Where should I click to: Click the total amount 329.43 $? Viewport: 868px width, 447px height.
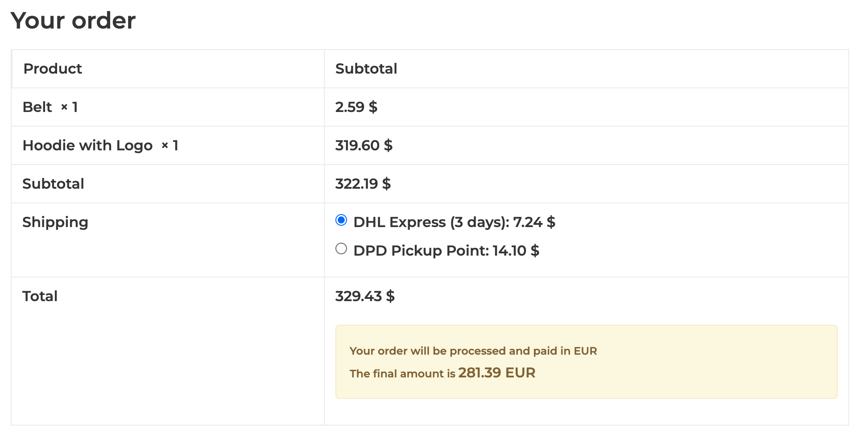tap(364, 296)
